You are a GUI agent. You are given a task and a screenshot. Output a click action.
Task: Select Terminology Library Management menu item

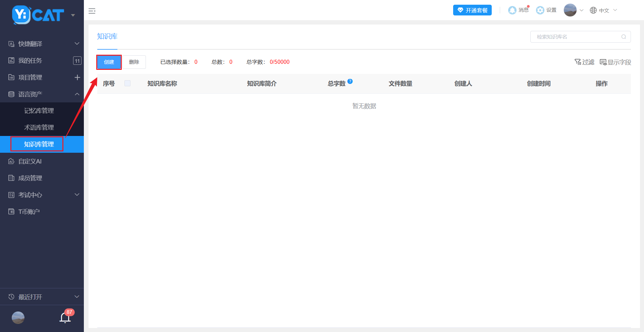pos(39,128)
